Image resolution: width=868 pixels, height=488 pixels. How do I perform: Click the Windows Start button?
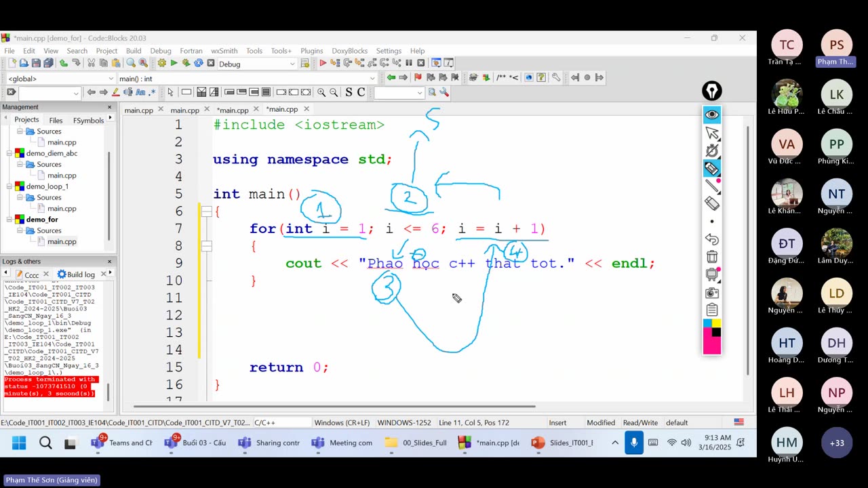(19, 443)
